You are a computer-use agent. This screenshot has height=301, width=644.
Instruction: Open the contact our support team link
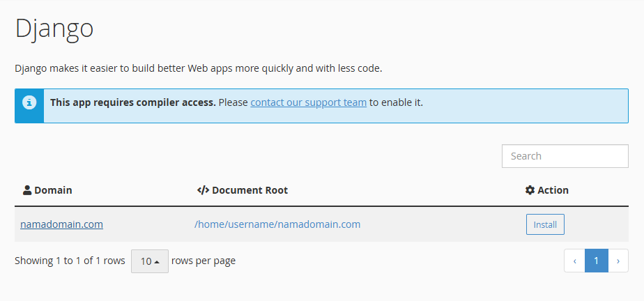[309, 102]
